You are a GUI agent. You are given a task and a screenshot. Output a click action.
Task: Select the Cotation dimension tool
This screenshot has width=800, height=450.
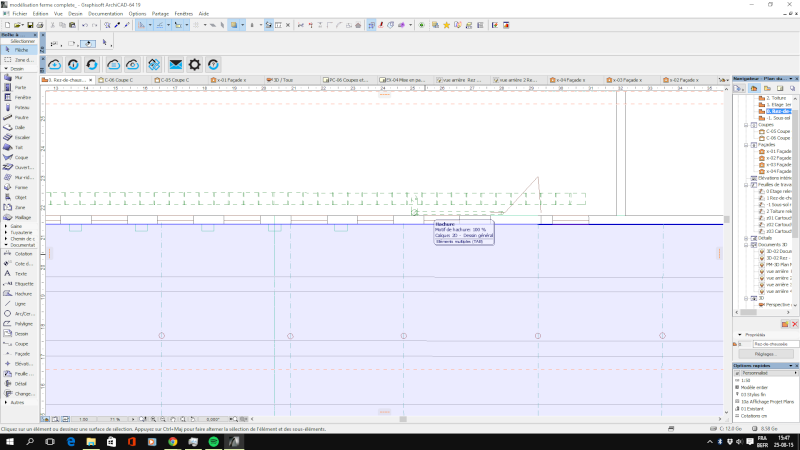coord(19,254)
